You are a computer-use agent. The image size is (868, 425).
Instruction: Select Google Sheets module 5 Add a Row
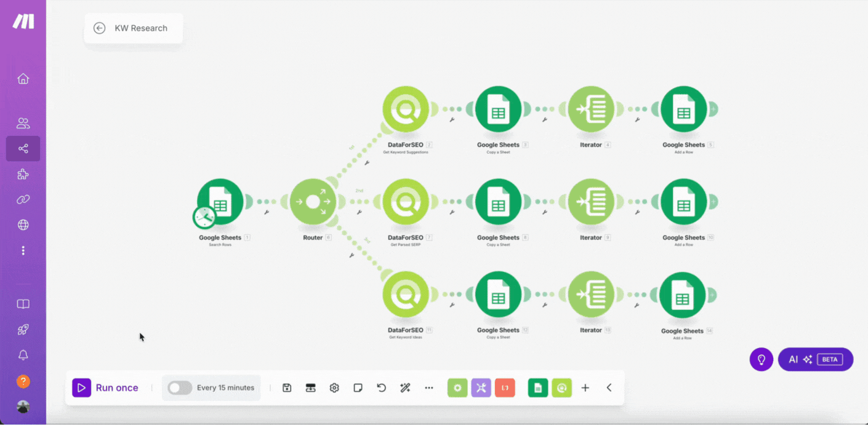click(x=683, y=109)
